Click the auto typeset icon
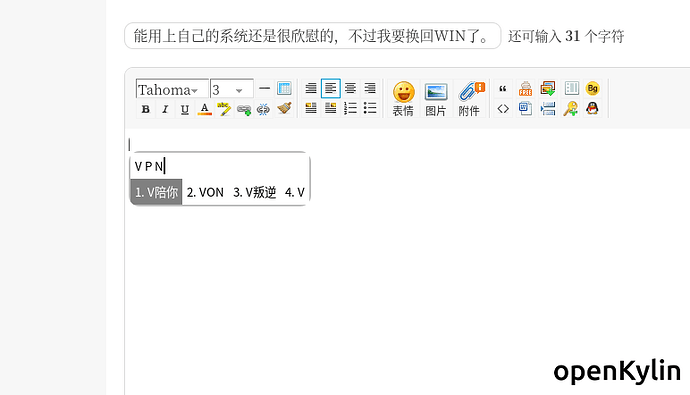690x395 pixels. 311,88
